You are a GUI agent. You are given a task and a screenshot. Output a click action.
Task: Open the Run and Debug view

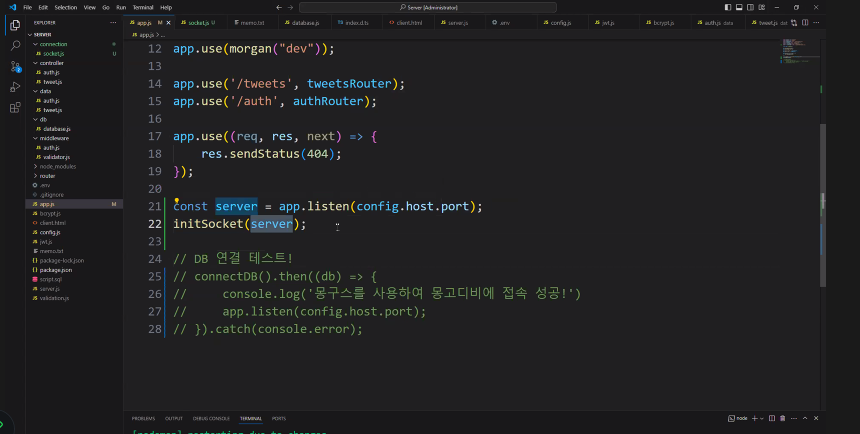[x=15, y=87]
